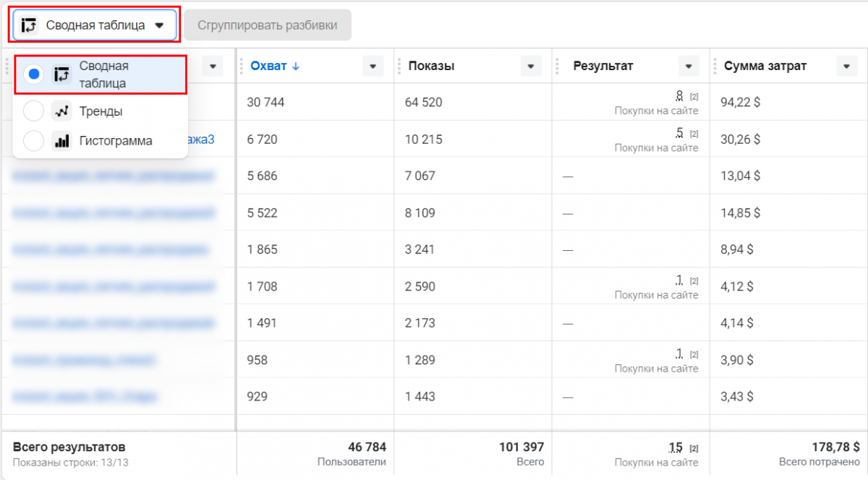Click the total spend 178,78 $
Viewport: 868px width, 480px height.
(x=835, y=447)
